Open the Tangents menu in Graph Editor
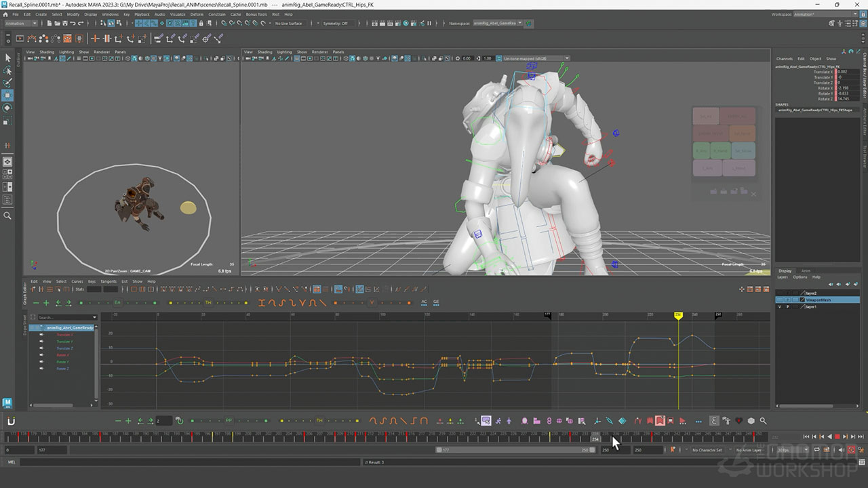 pos(108,281)
